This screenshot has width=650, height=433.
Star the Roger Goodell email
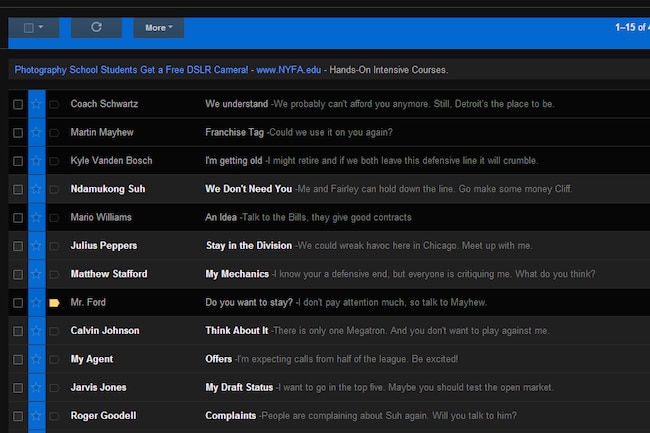tap(36, 416)
